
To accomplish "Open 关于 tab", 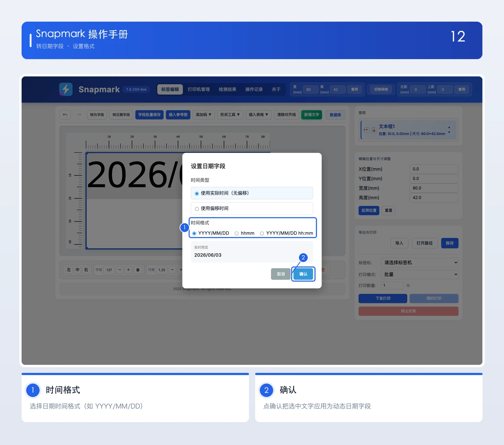I will click(276, 89).
